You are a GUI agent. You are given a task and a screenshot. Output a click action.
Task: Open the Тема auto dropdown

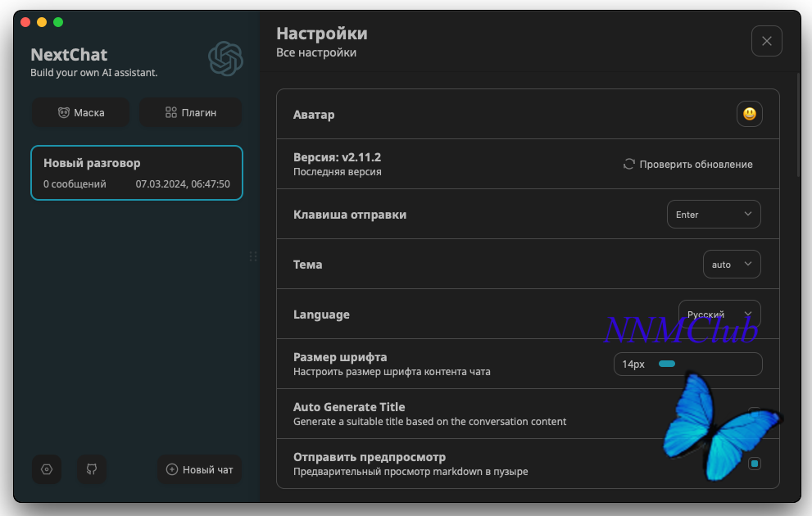point(732,265)
